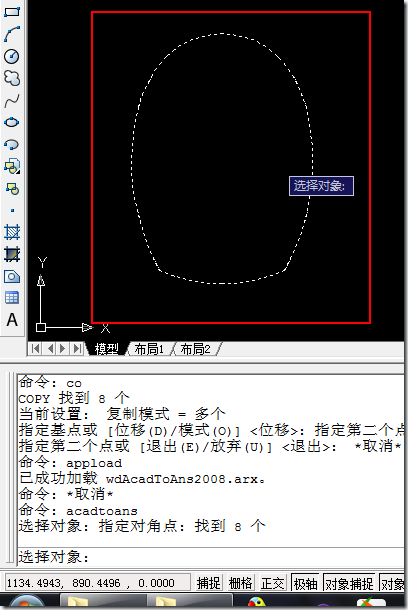The image size is (408, 610).
Task: Click the line '当前设置: 复制模式 = 多个'
Action: coord(122,414)
